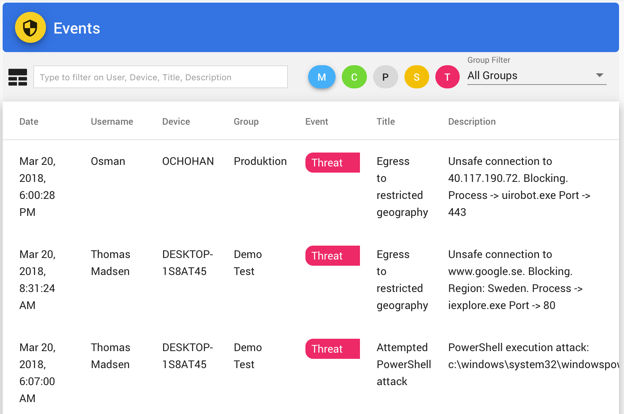The height and width of the screenshot is (414, 624).
Task: Click description mentioning www.google.se
Action: click(515, 280)
